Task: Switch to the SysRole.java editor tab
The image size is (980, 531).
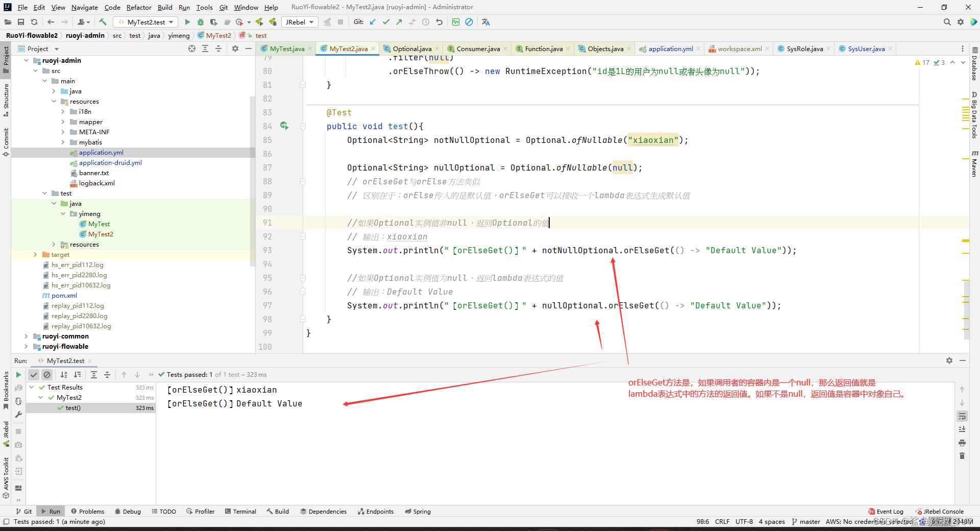Action: point(804,49)
